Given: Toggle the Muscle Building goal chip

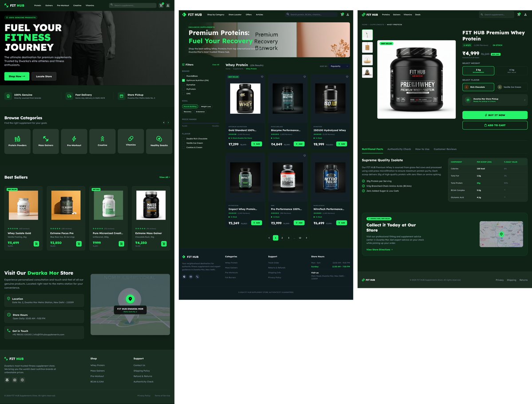Looking at the screenshot, I should pyautogui.click(x=190, y=106).
